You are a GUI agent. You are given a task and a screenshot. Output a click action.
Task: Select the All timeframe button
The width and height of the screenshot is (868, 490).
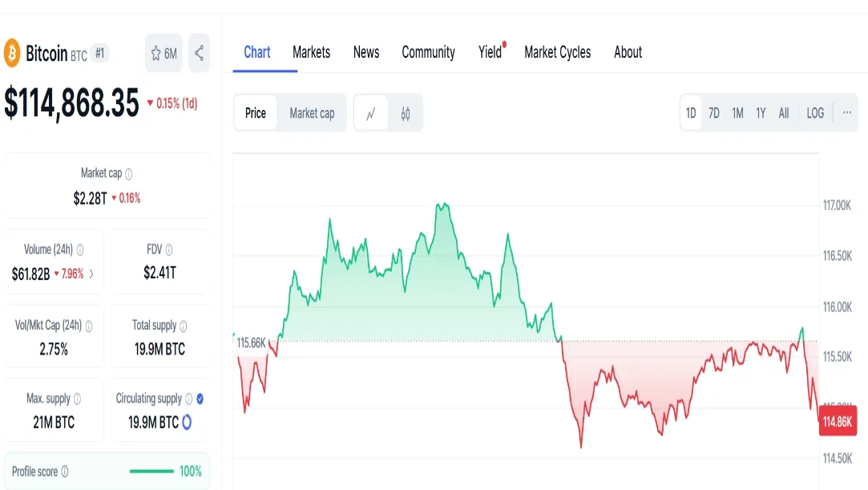tap(783, 113)
